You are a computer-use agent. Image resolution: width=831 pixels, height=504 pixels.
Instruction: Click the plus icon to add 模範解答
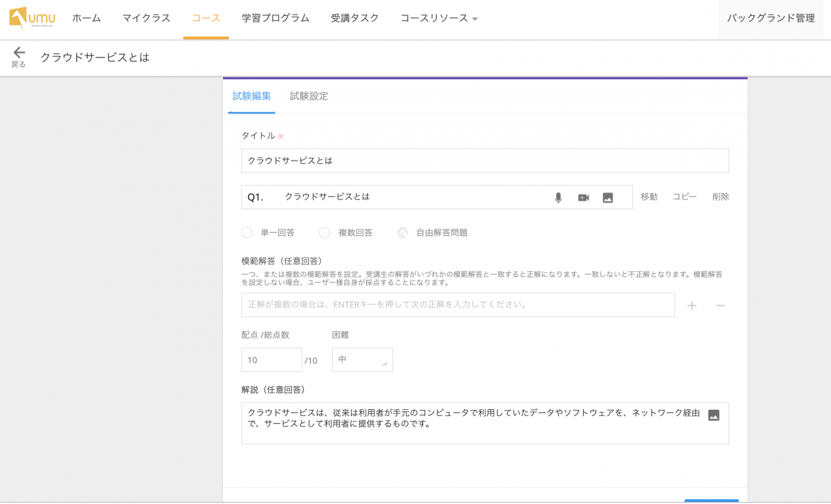pyautogui.click(x=692, y=305)
